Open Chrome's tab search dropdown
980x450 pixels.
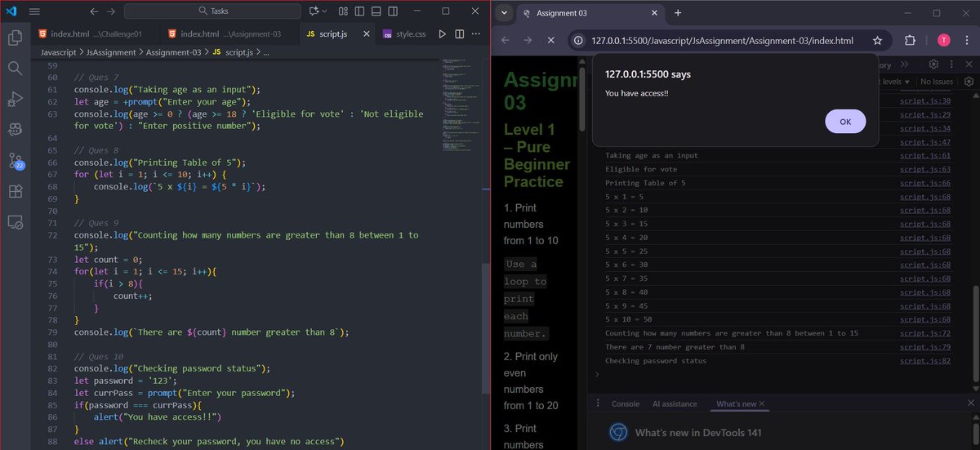[x=505, y=12]
